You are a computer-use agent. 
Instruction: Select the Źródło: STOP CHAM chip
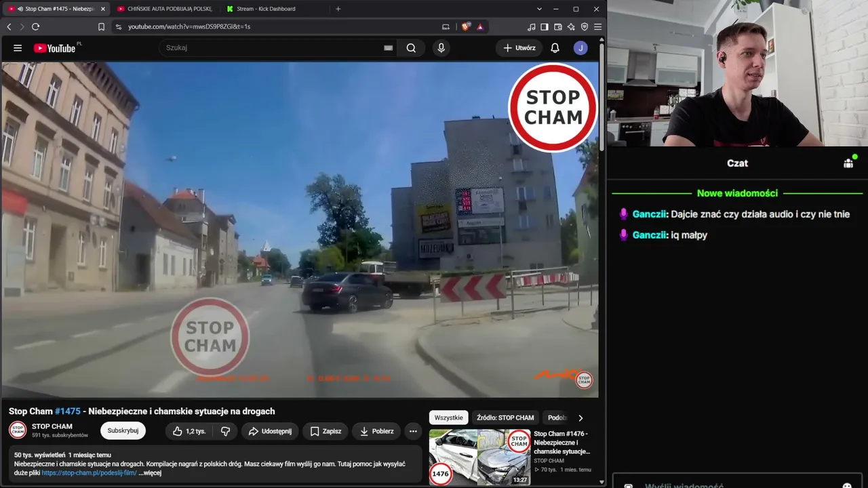click(x=505, y=418)
